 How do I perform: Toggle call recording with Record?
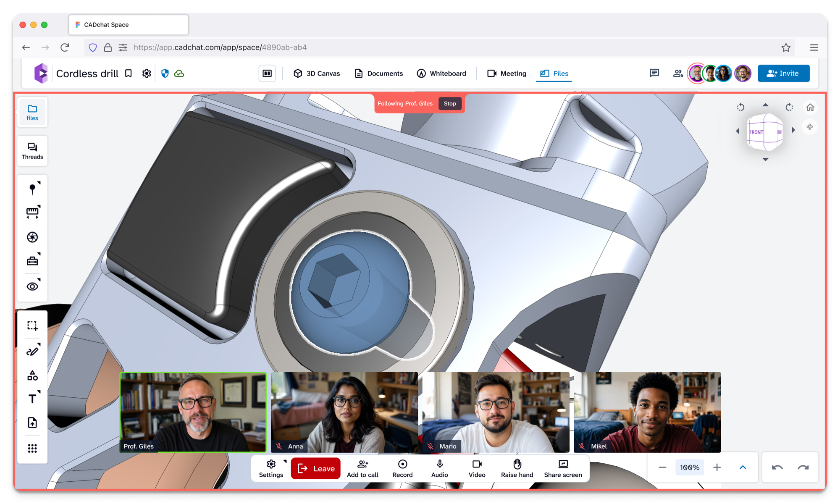[402, 468]
